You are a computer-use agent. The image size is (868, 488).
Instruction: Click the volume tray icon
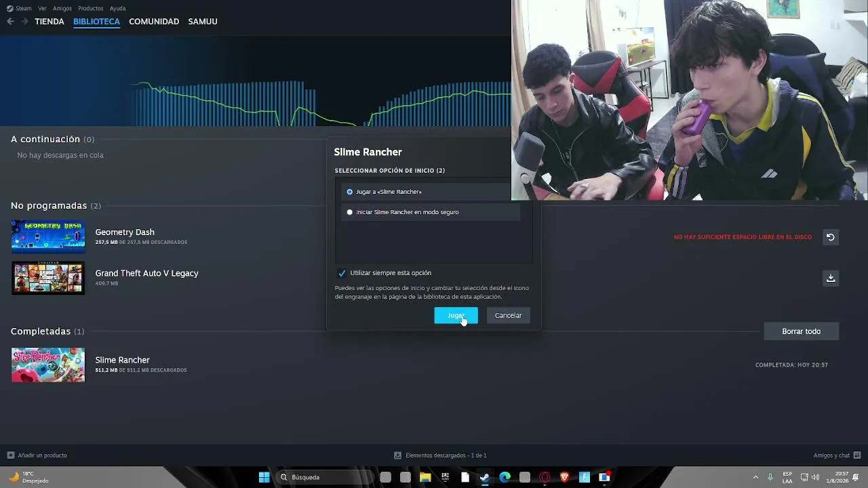pos(815,477)
